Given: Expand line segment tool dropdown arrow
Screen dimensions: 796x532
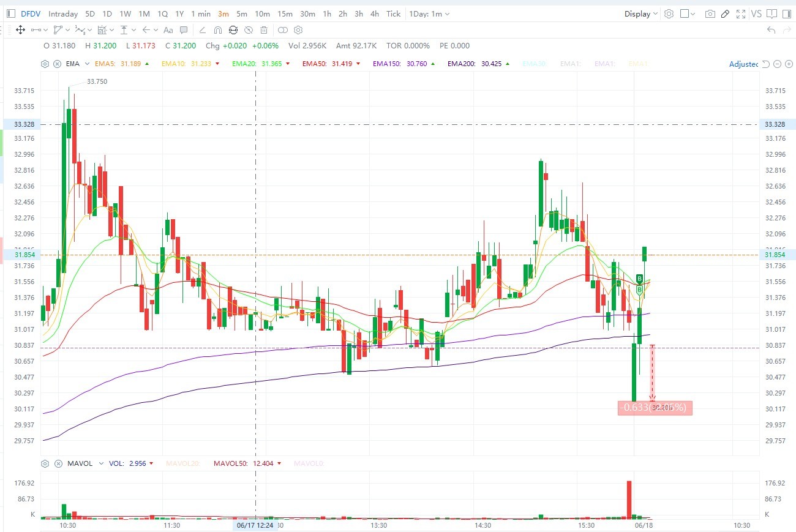Looking at the screenshot, I should point(46,29).
